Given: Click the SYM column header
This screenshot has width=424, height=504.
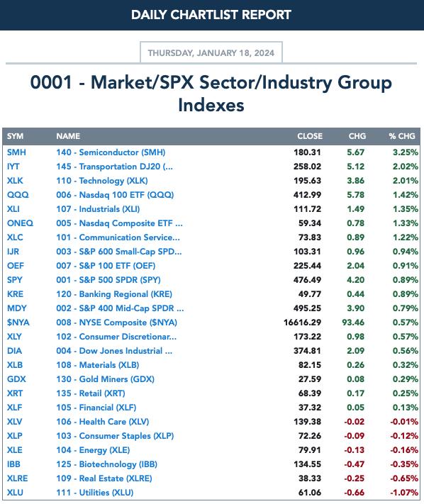Looking at the screenshot, I should coord(15,136).
